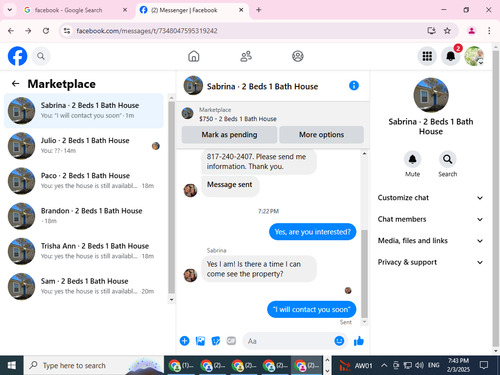Viewport: 500px width, 375px height.
Task: Search in conversation magnifier icon
Action: pos(447,159)
